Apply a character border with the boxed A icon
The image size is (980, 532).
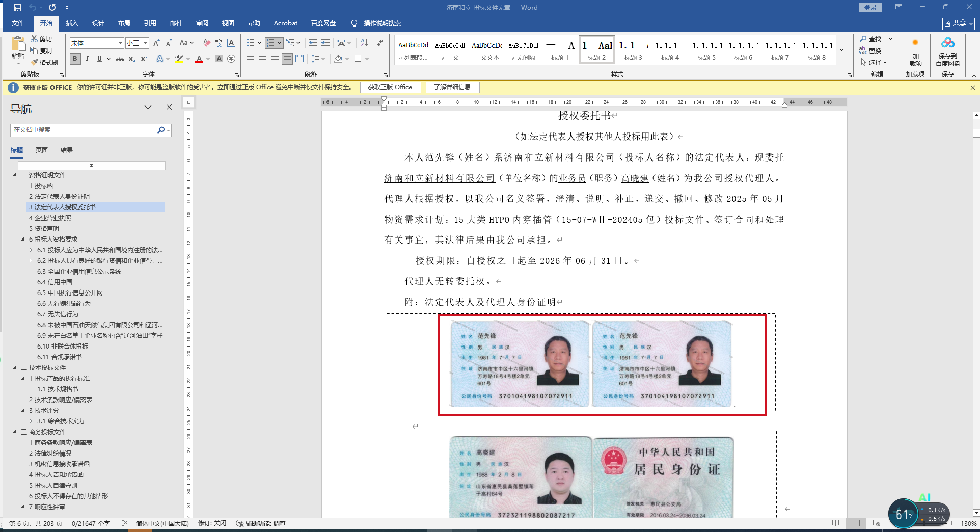(231, 43)
